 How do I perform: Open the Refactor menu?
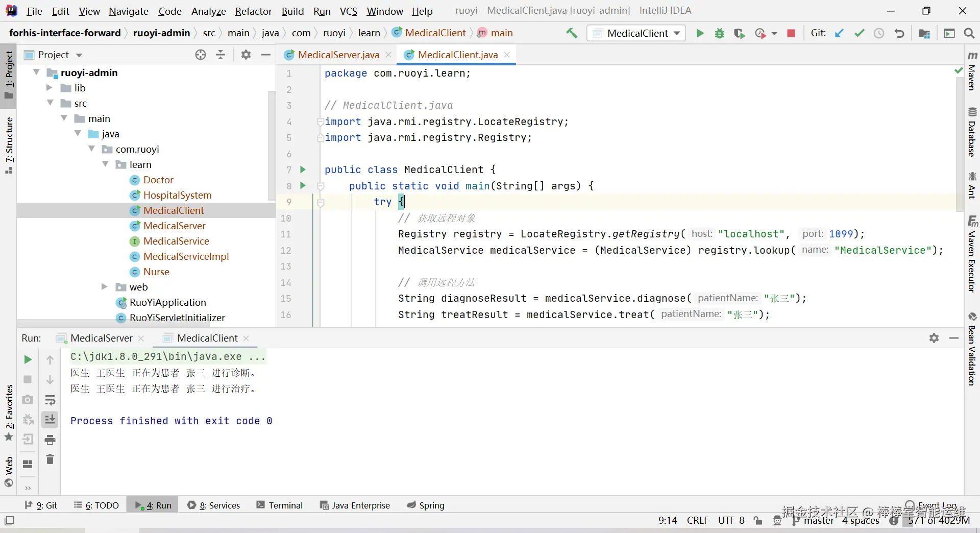coord(253,11)
